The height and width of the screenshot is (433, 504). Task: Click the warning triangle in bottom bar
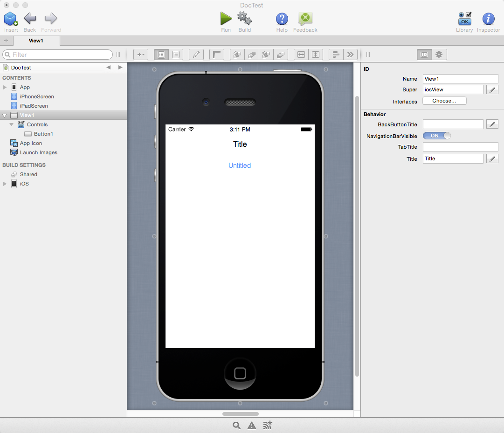[252, 425]
